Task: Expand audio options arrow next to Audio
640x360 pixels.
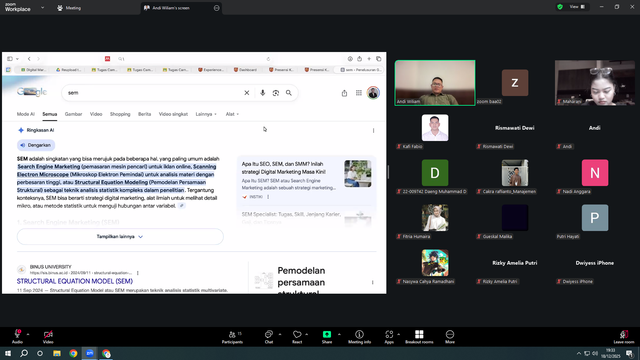Action: pyautogui.click(x=28, y=334)
